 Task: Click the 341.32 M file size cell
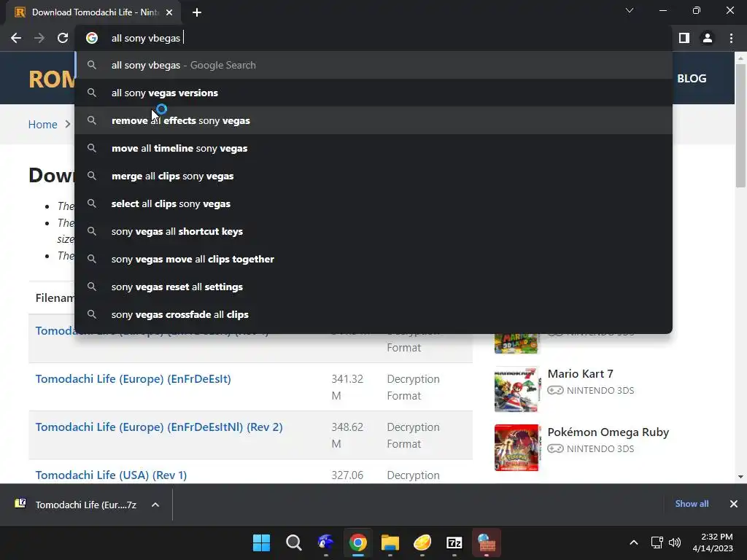coord(347,387)
